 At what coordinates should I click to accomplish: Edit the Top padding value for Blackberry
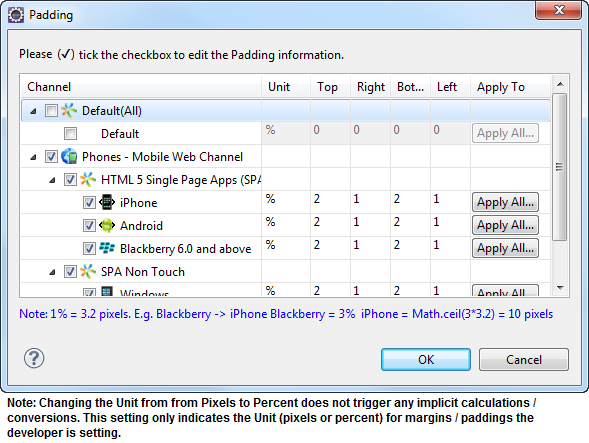(330, 245)
